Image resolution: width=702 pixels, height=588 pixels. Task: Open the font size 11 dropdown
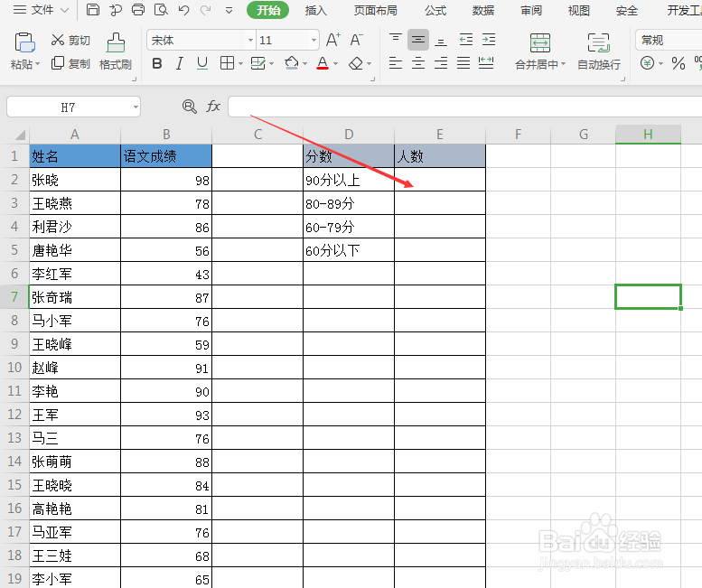[x=314, y=41]
